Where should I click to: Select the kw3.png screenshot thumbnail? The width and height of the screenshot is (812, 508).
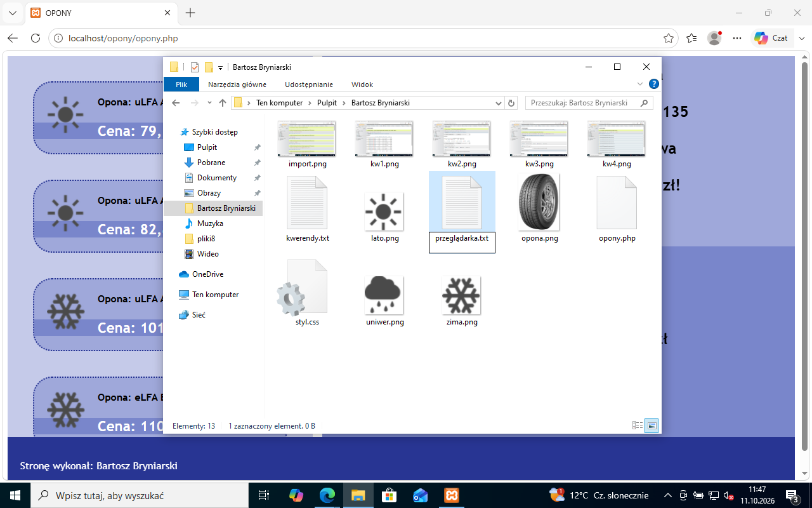click(539, 138)
